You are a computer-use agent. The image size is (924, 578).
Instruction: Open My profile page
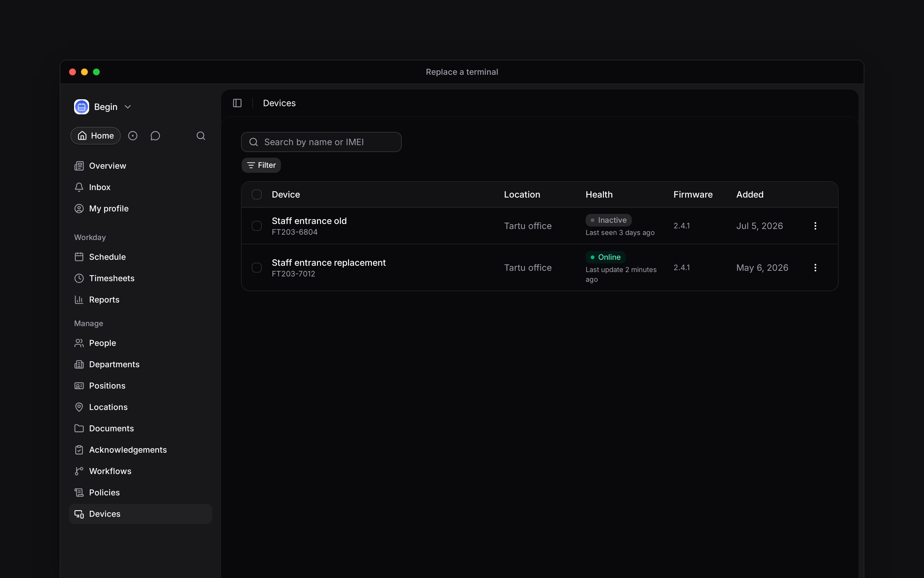pos(140,209)
